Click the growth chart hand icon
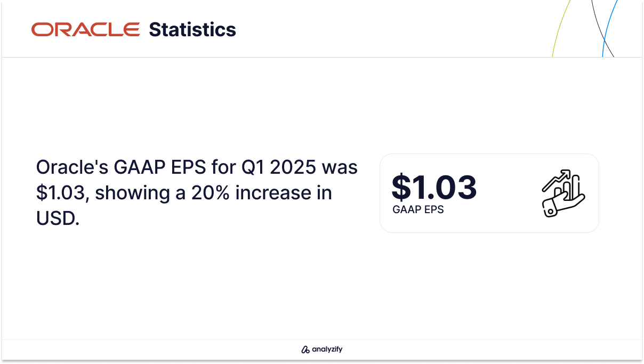Viewport: 644px width, 364px height. (563, 193)
